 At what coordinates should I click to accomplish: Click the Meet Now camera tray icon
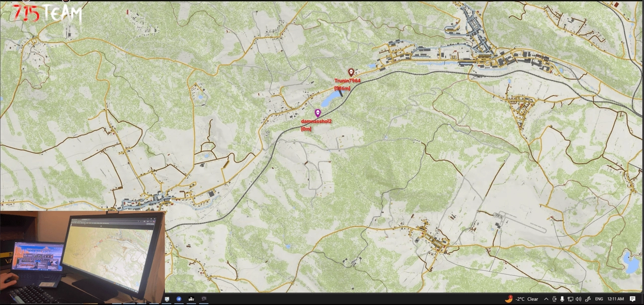tap(554, 299)
